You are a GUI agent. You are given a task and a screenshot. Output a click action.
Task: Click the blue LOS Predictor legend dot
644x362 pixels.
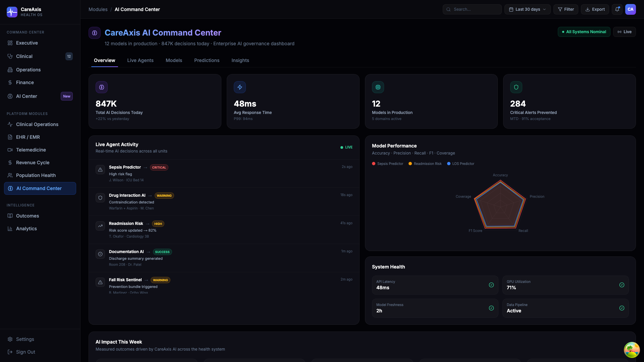click(449, 164)
